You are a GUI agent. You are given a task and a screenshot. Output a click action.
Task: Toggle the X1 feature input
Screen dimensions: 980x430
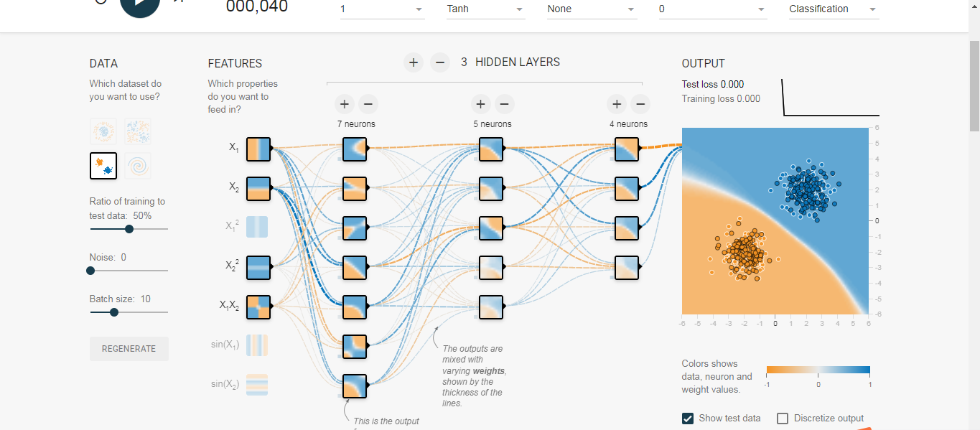(x=258, y=149)
